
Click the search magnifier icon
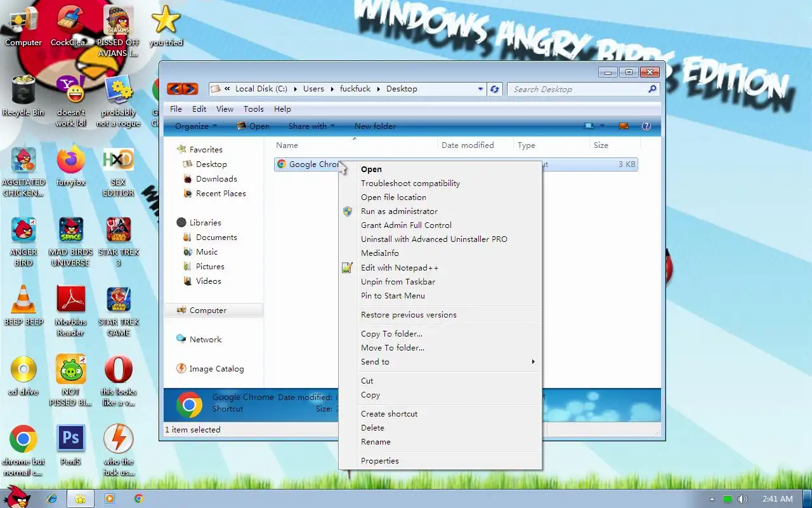point(652,89)
